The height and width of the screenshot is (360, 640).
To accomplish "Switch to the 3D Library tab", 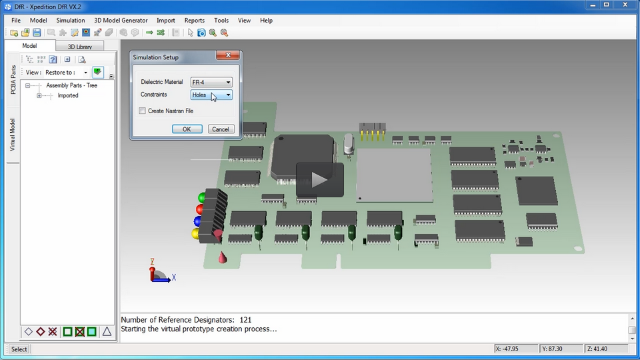I will (80, 46).
